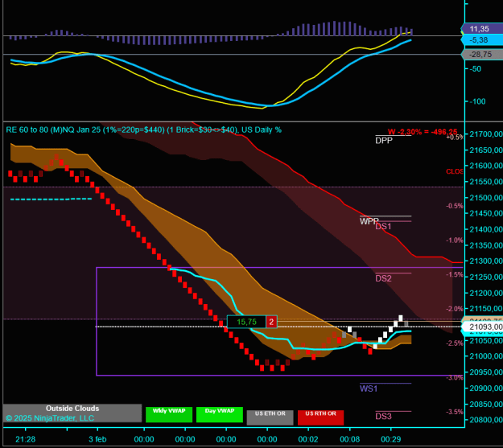Click the -1.5% level label
The image size is (503, 448).
click(455, 274)
